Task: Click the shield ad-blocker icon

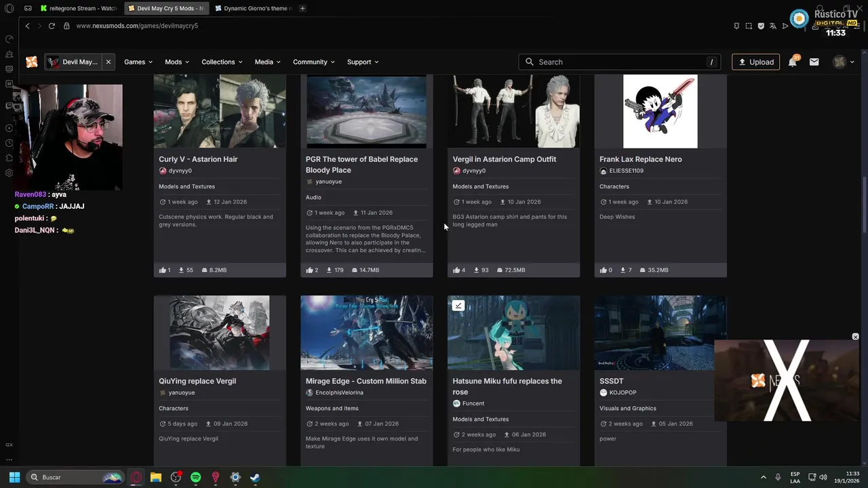Action: [761, 26]
